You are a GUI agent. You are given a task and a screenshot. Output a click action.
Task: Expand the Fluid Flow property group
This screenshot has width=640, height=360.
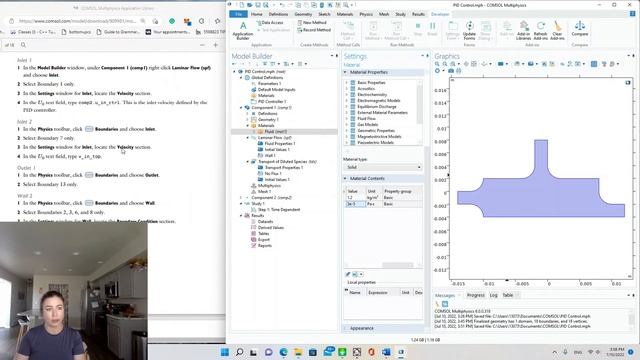347,118
